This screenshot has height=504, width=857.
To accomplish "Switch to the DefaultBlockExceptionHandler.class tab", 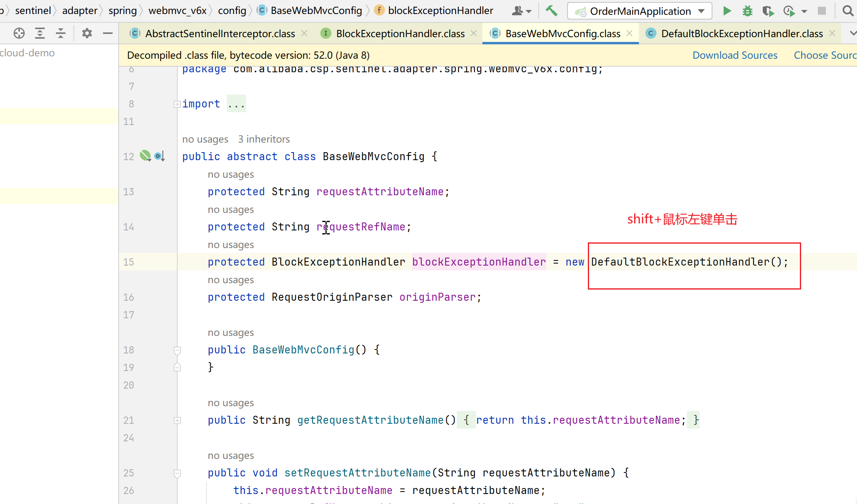I will pos(742,34).
